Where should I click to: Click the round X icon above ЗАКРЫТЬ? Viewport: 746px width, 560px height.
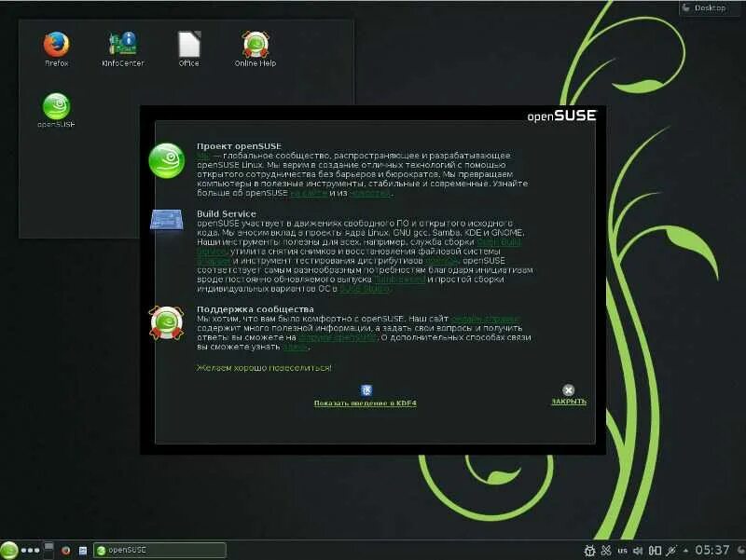(568, 390)
